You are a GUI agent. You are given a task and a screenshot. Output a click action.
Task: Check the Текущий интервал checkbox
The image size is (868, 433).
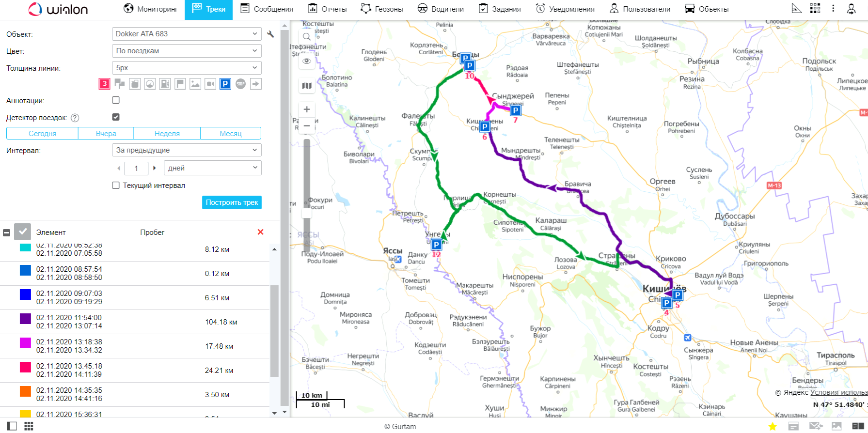point(116,186)
